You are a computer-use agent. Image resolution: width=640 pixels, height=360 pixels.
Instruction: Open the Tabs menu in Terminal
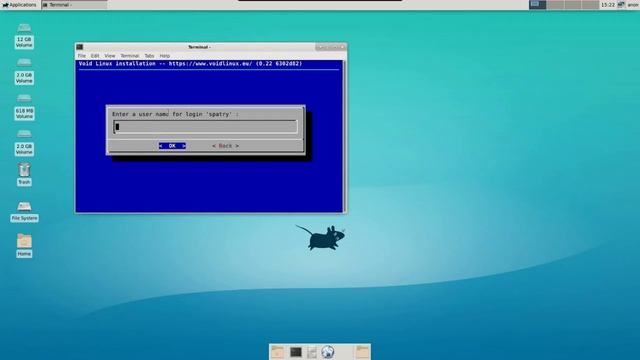[x=149, y=56]
